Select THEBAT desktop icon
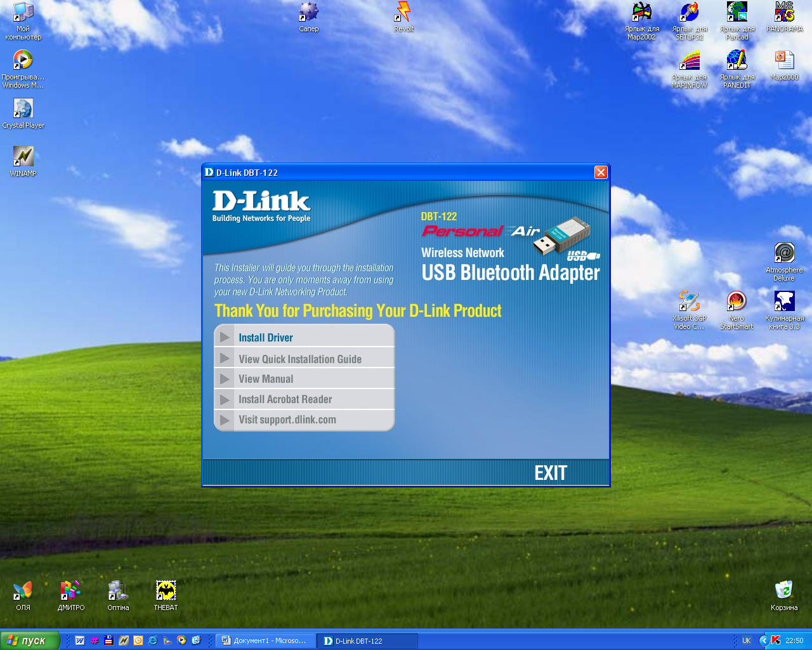Image resolution: width=812 pixels, height=650 pixels. click(166, 596)
